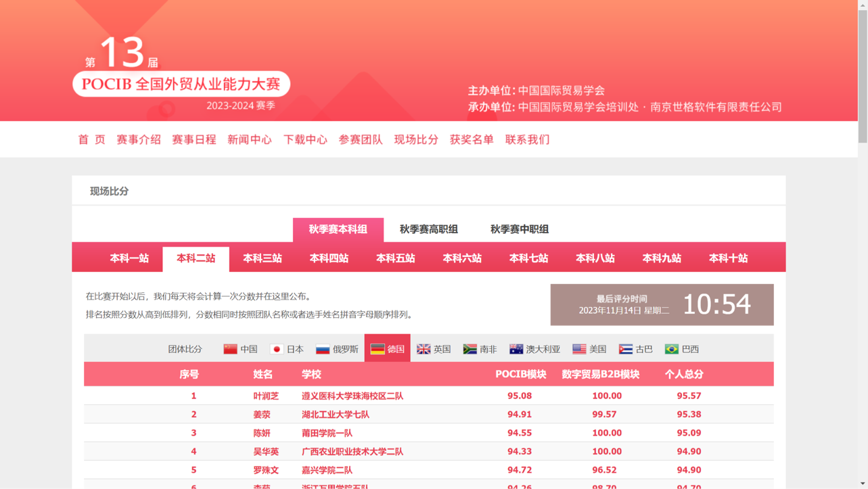Click the Russia flag icon
Viewport: 868px width, 489px height.
click(x=323, y=349)
